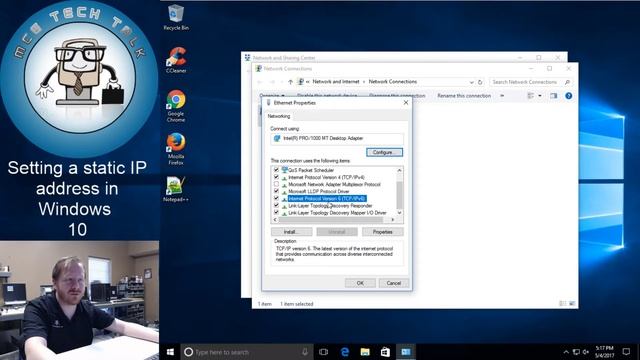The image size is (640, 360).
Task: Click the Configure... button
Action: pyautogui.click(x=384, y=152)
